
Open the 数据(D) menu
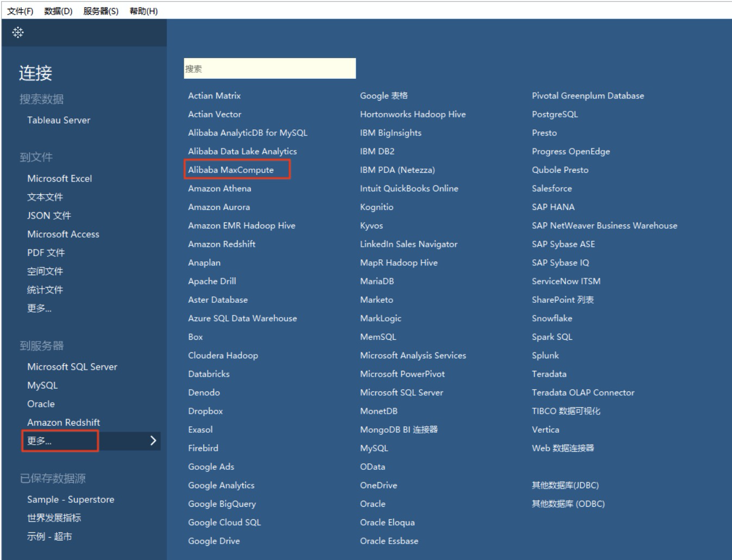(58, 11)
